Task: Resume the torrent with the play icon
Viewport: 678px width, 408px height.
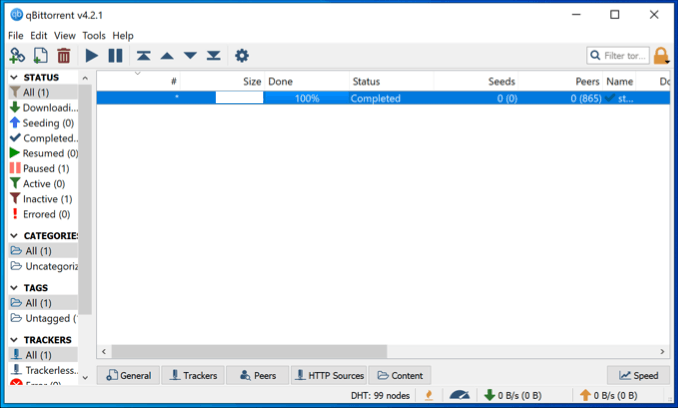Action: coord(91,56)
